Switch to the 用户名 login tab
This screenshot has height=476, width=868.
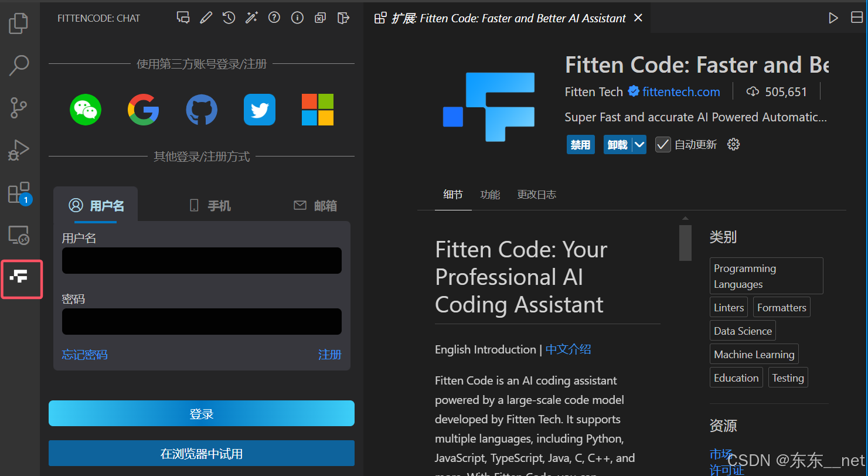coord(96,205)
